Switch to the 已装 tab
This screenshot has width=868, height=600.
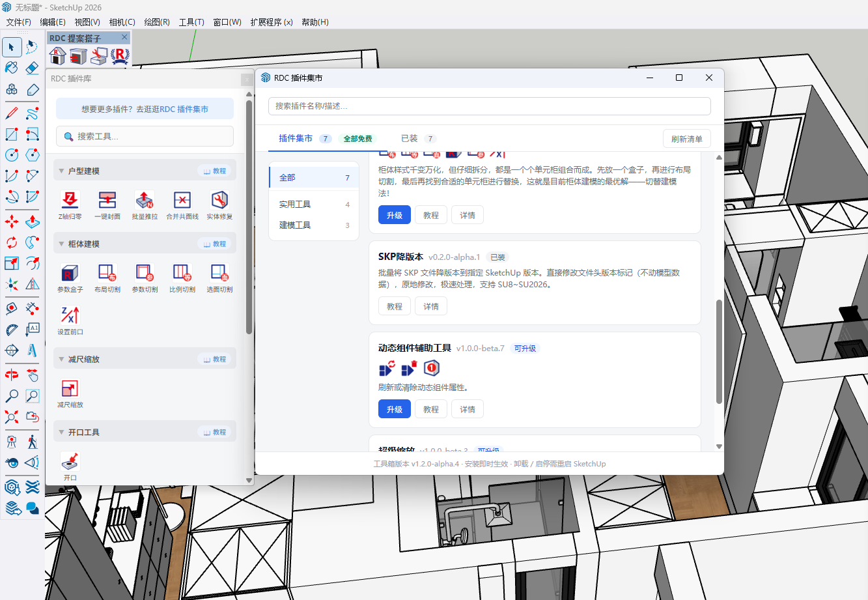(x=417, y=138)
